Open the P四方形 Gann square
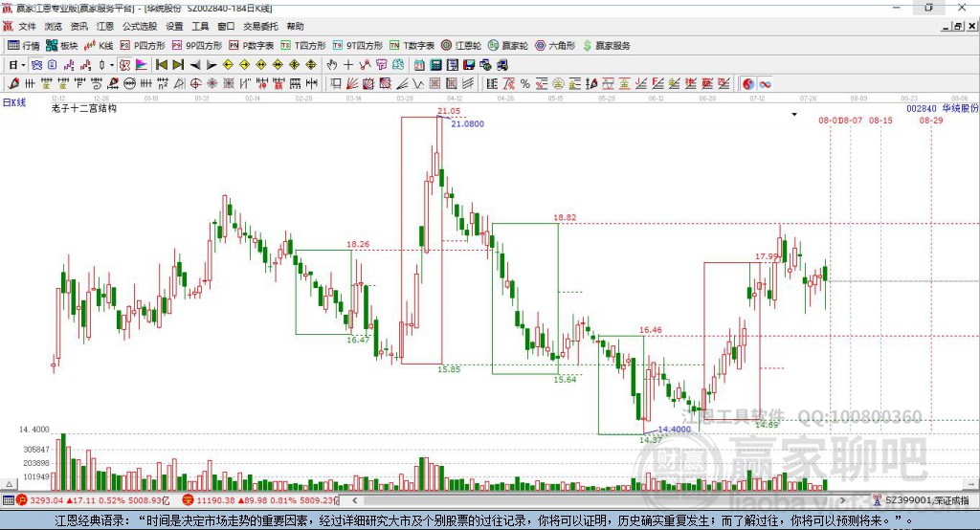The image size is (980, 530). (x=143, y=46)
